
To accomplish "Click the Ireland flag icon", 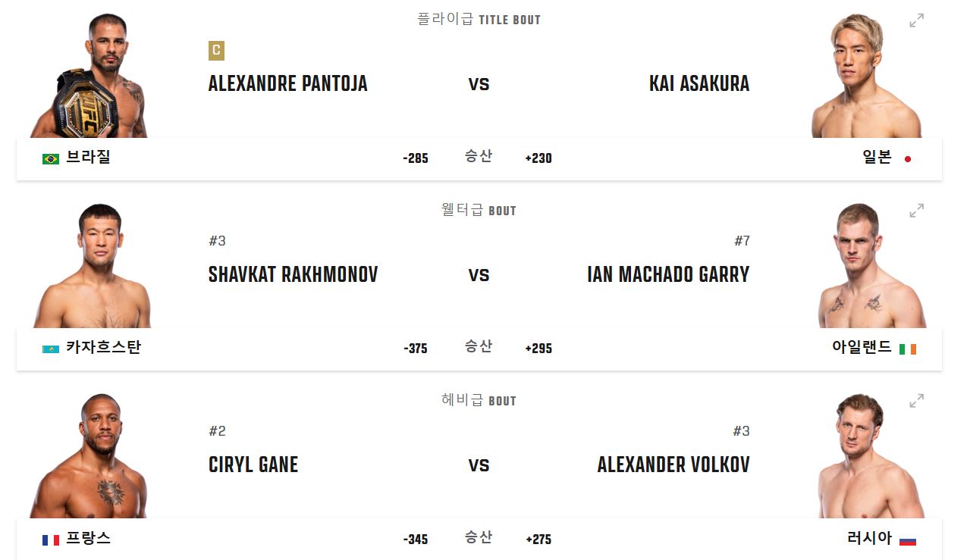I will tap(908, 349).
